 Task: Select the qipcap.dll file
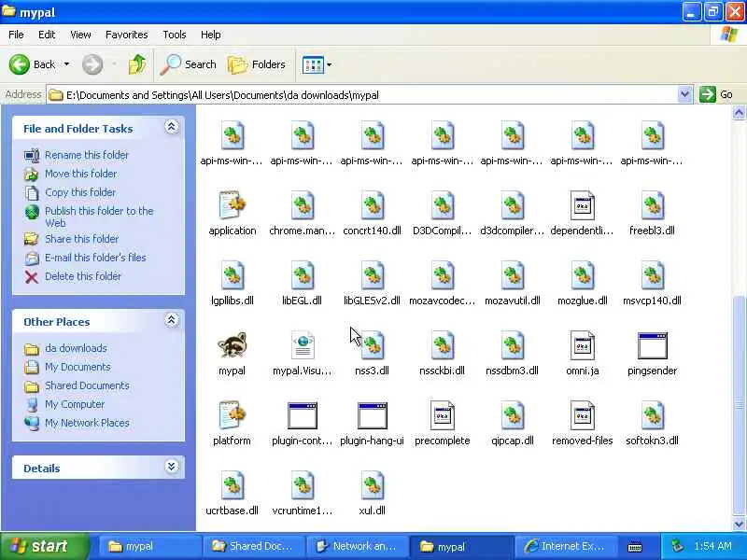click(x=512, y=415)
